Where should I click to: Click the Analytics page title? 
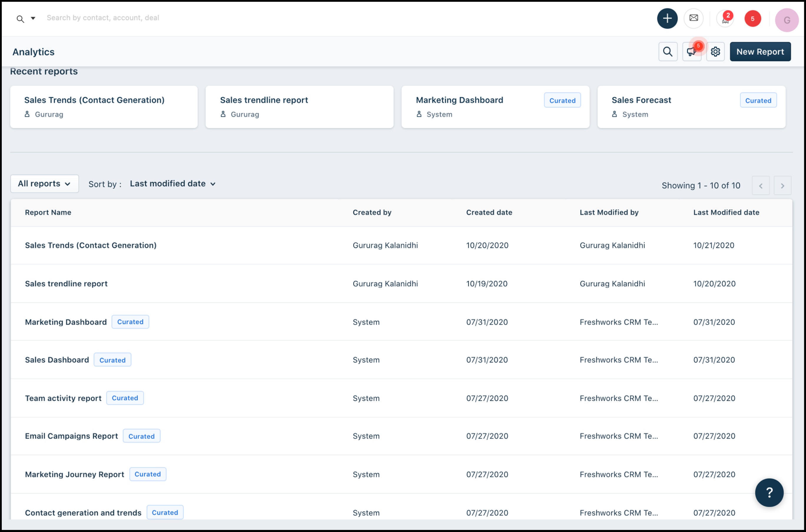[x=33, y=52]
